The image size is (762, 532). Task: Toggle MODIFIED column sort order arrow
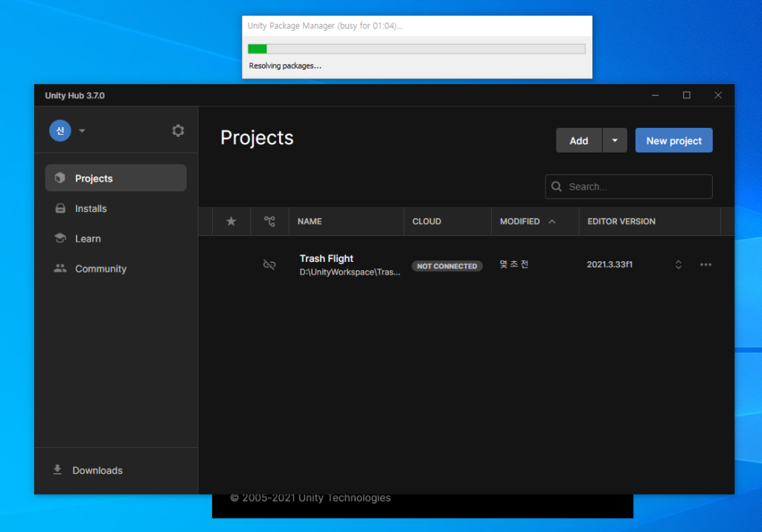click(551, 222)
